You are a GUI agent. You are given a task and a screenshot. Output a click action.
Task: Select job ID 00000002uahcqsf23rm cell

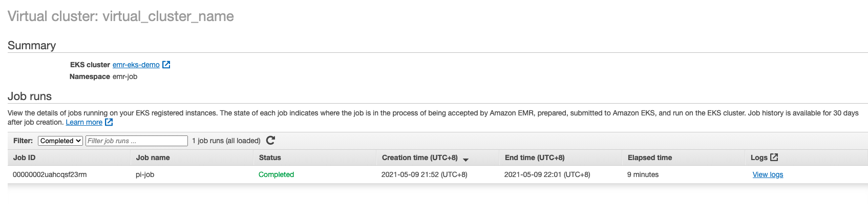(50, 174)
